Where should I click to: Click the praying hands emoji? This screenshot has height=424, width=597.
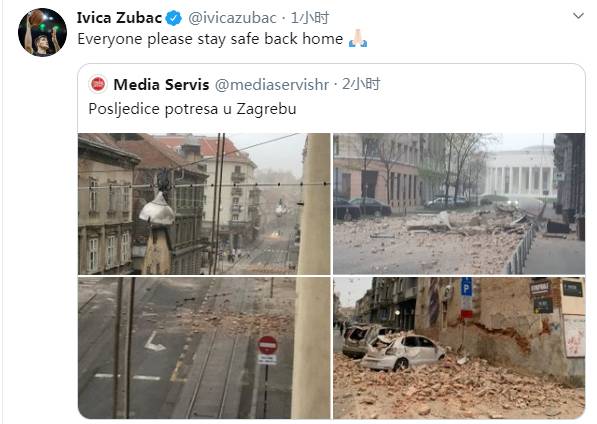(x=358, y=38)
